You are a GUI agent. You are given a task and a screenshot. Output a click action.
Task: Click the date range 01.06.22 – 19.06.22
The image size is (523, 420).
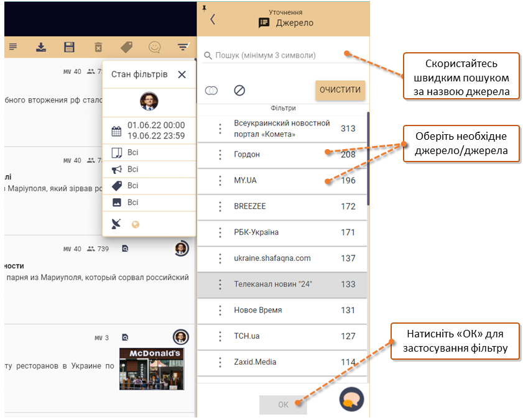click(x=156, y=130)
